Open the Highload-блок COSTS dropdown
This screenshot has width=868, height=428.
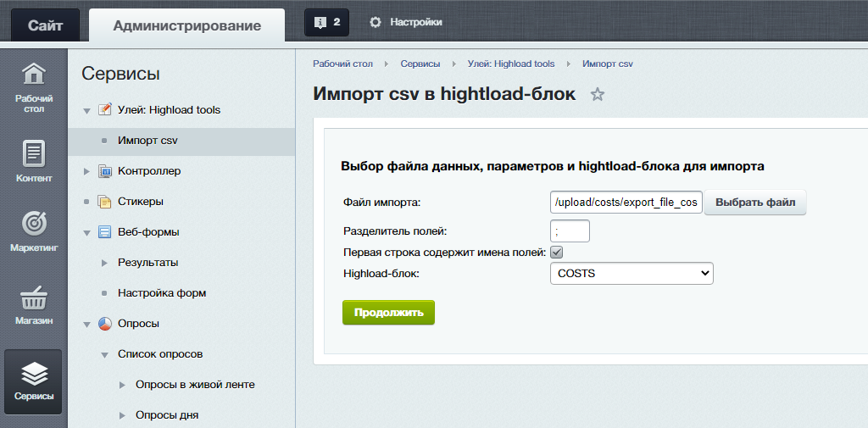pos(632,273)
